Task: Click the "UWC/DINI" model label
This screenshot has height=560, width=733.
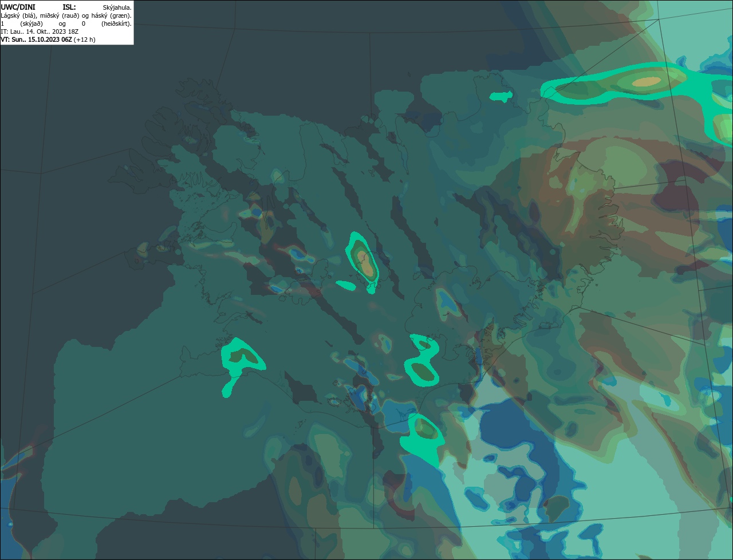Action: (18, 7)
